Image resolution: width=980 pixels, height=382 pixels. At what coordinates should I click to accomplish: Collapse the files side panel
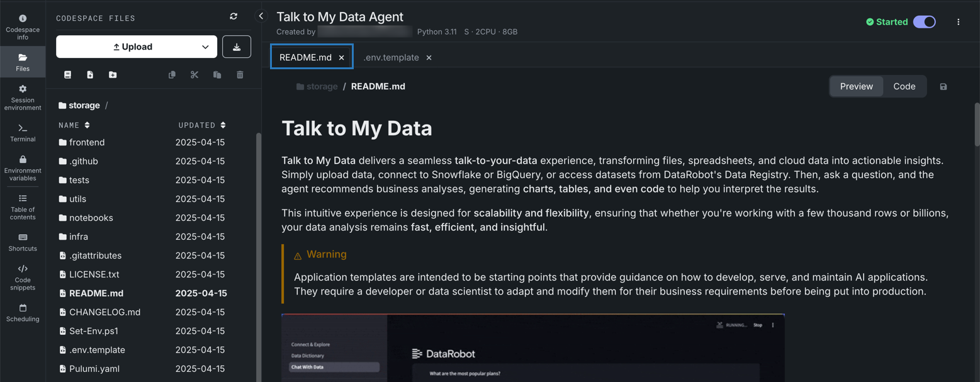261,16
